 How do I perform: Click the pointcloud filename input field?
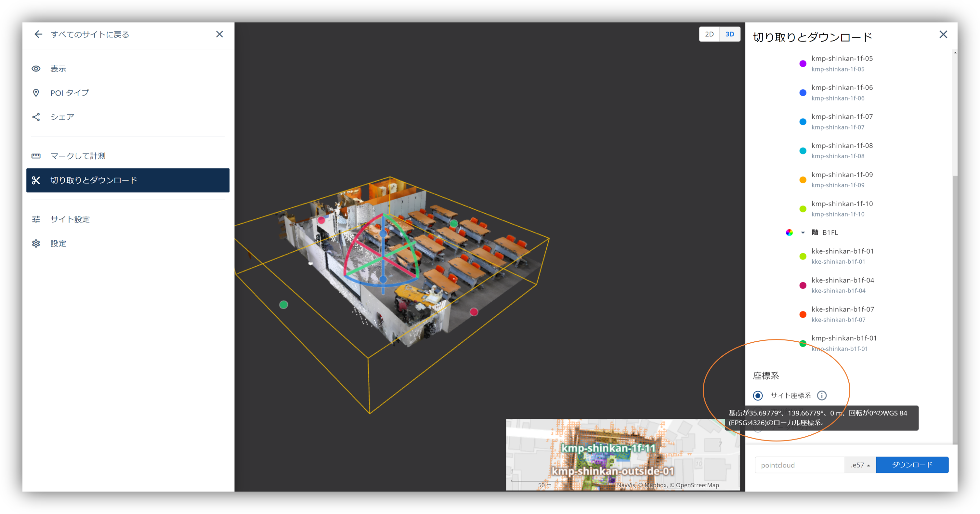[x=799, y=465]
